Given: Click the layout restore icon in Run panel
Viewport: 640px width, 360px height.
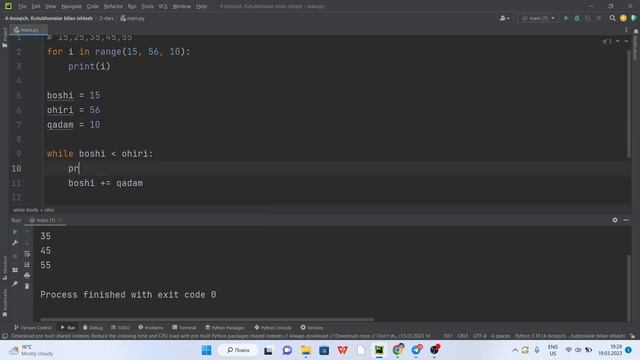Looking at the screenshot, I should coord(15,270).
